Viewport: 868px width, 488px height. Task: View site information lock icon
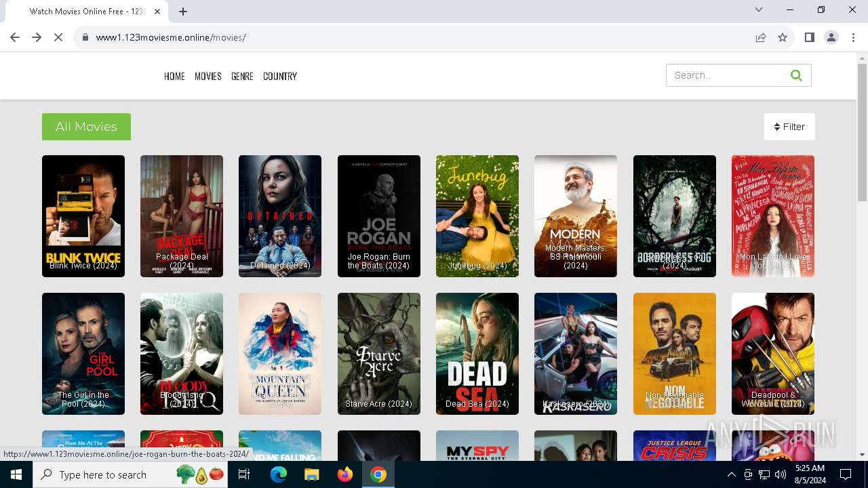tap(85, 37)
